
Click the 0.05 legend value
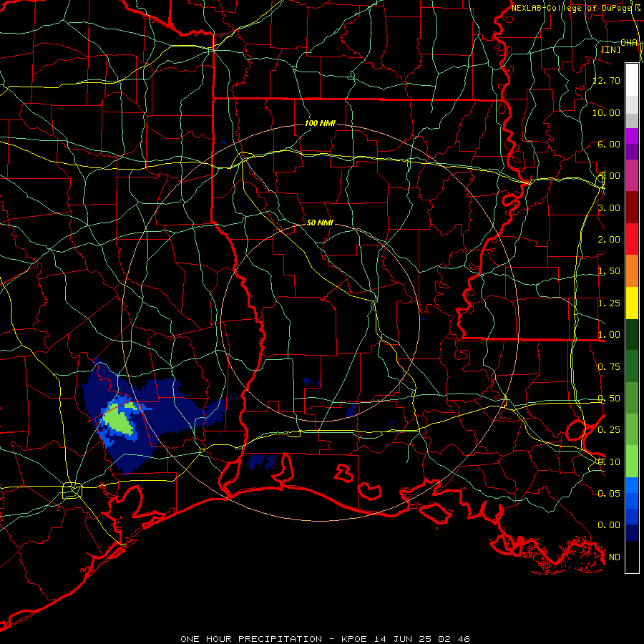point(609,493)
